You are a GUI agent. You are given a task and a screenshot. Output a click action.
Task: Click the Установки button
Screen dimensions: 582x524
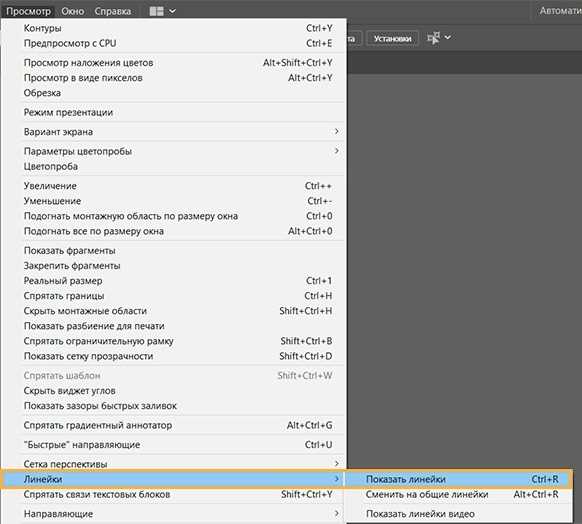click(x=392, y=39)
